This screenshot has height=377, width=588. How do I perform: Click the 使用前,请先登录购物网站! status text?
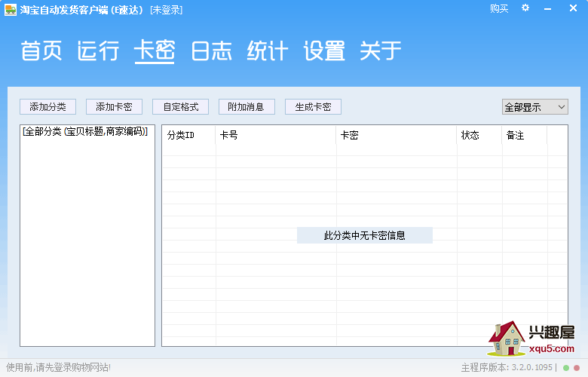tap(58, 368)
